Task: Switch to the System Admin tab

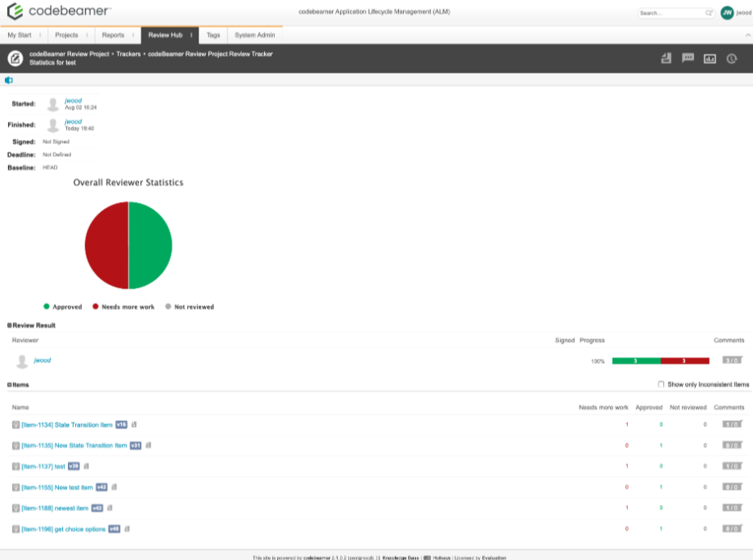Action: [254, 35]
